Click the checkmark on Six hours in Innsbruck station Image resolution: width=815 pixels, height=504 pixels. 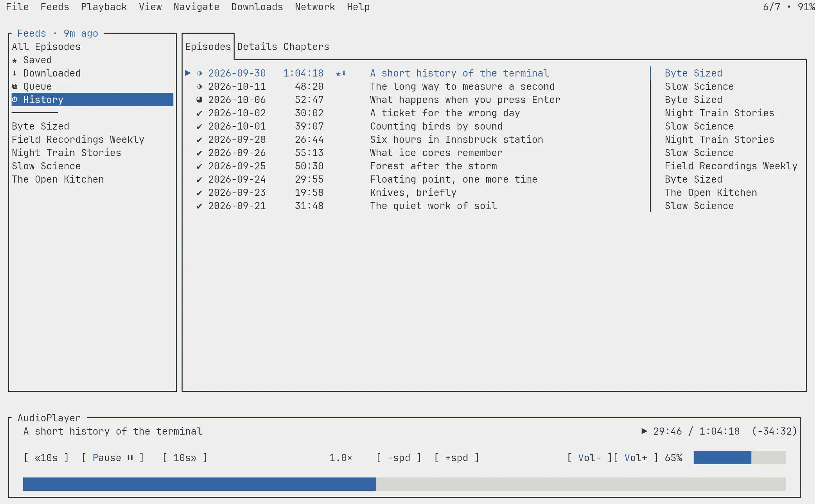200,140
